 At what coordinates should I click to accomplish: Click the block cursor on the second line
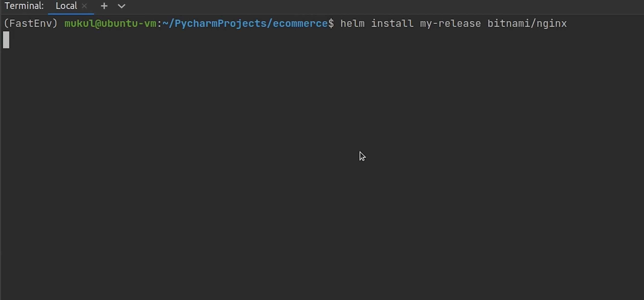(6, 40)
